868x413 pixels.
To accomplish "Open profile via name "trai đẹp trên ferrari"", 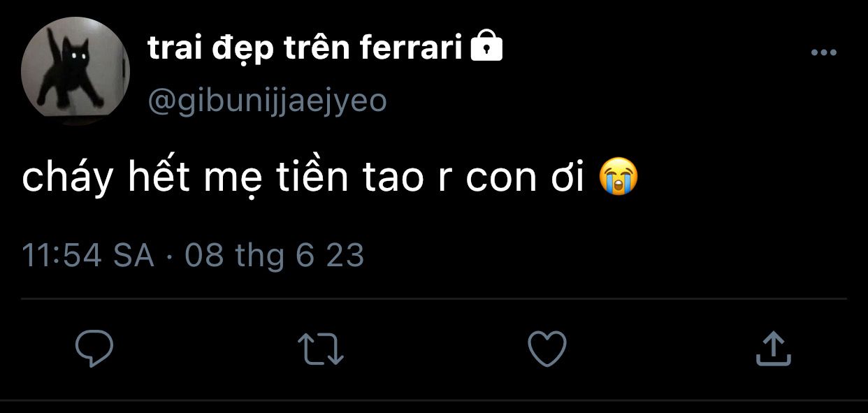I will (305, 49).
